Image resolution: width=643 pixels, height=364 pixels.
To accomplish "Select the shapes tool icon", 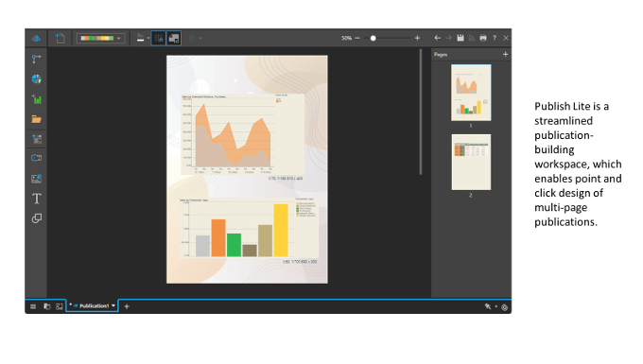I will coord(37,218).
